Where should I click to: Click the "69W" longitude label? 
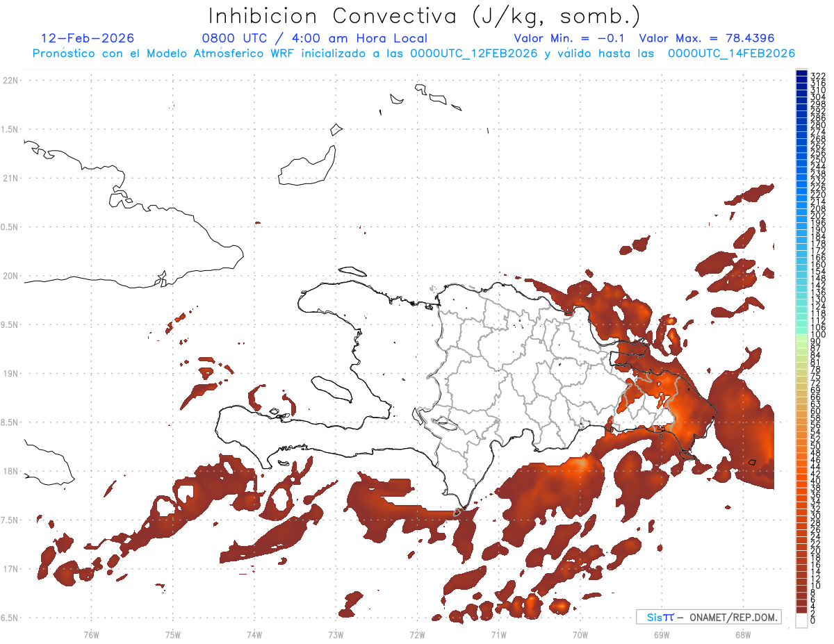[662, 634]
